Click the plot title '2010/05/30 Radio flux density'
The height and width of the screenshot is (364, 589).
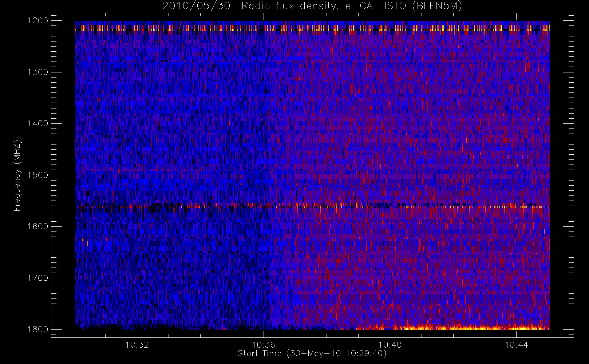312,6
